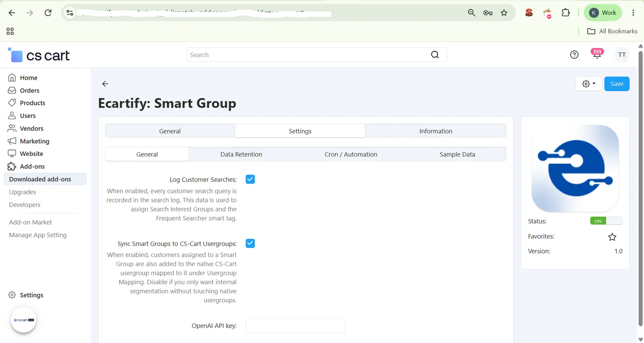Click the CS-Cart logo
Image resolution: width=644 pixels, height=343 pixels.
pyautogui.click(x=39, y=55)
